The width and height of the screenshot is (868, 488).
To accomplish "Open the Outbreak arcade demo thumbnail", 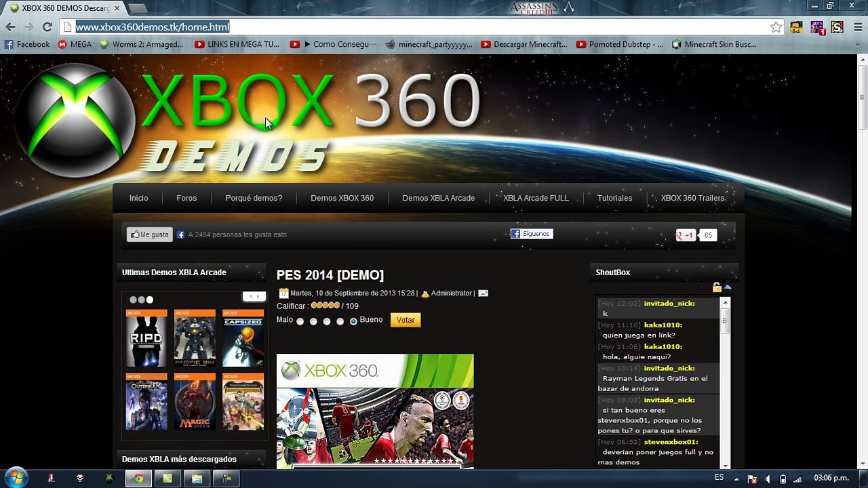I will pos(146,402).
